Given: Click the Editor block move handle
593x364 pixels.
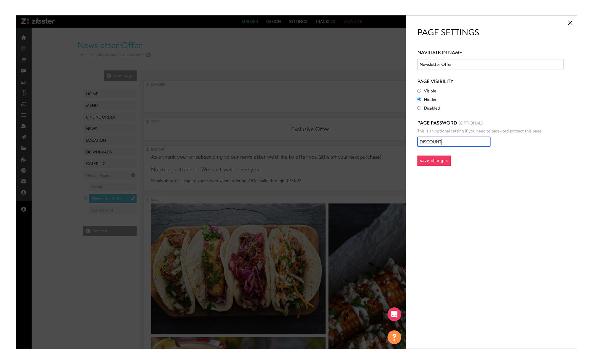Looking at the screenshot, I should (147, 149).
